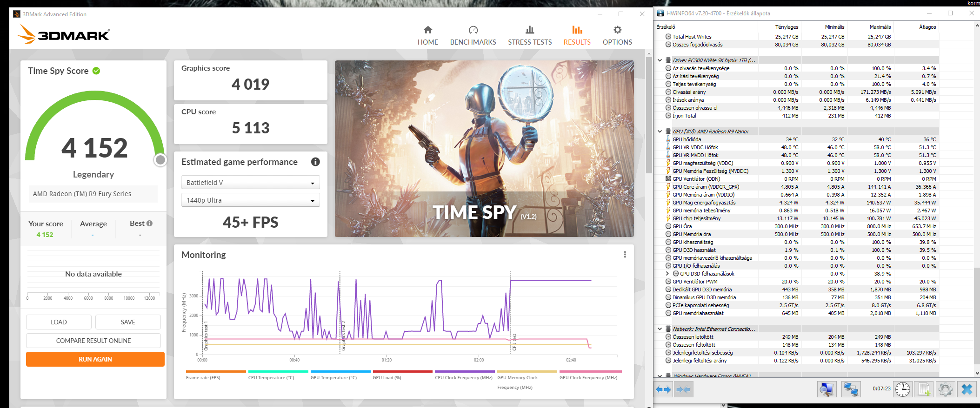Open the 1440p Ultra resolution dropdown
Image resolution: width=980 pixels, height=408 pixels.
(250, 200)
